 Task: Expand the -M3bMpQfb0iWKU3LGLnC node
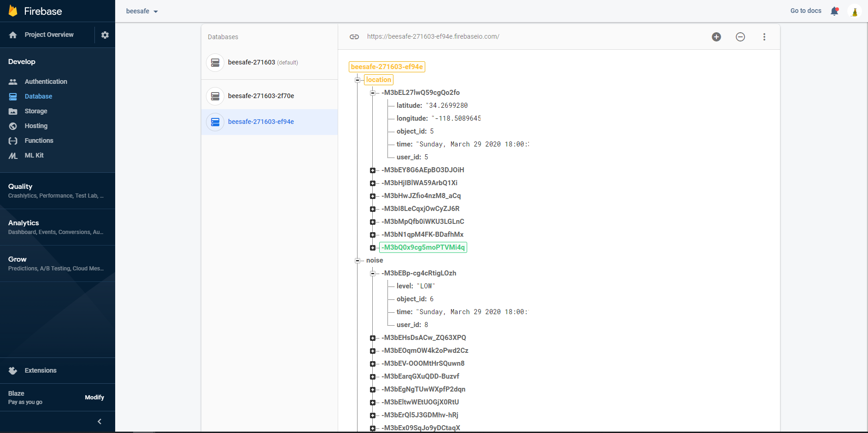pyautogui.click(x=373, y=222)
